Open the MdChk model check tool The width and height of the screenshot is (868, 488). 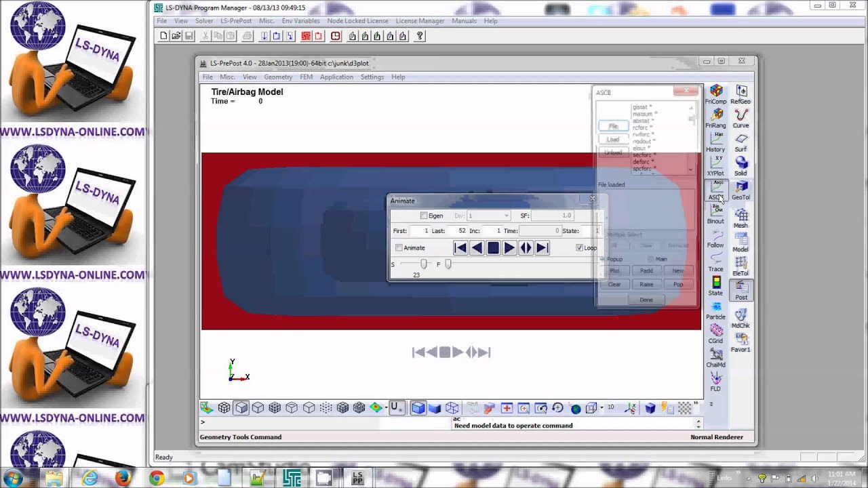[x=741, y=318]
